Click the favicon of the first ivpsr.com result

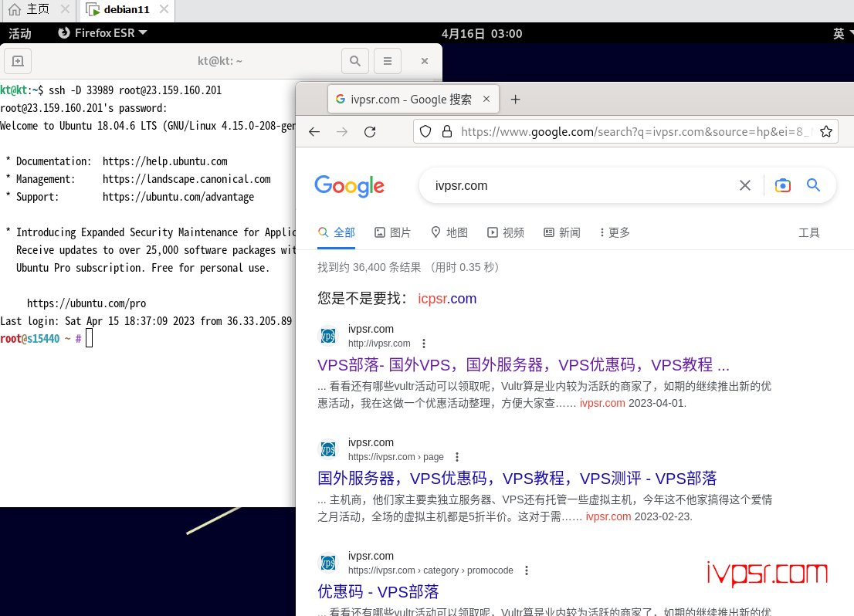click(328, 336)
